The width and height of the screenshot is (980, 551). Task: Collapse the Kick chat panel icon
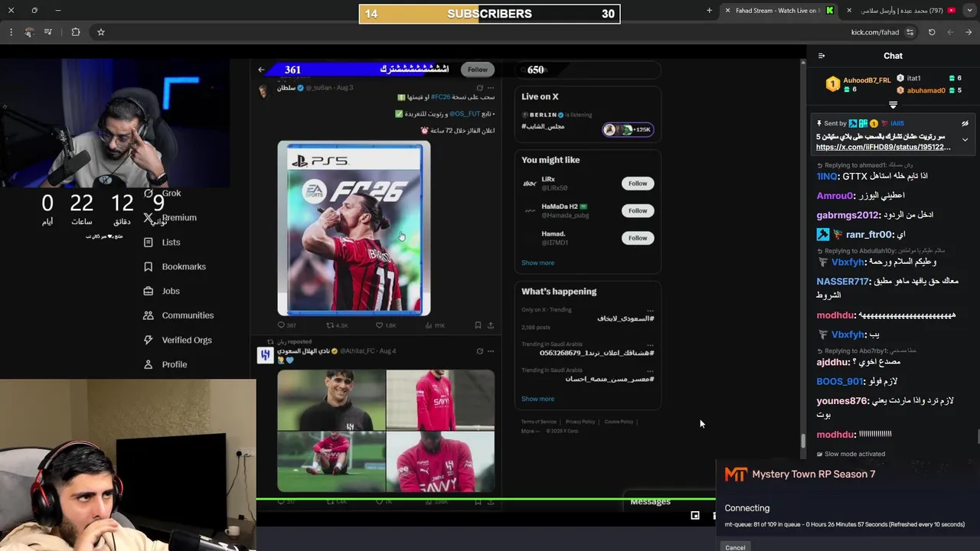point(822,56)
